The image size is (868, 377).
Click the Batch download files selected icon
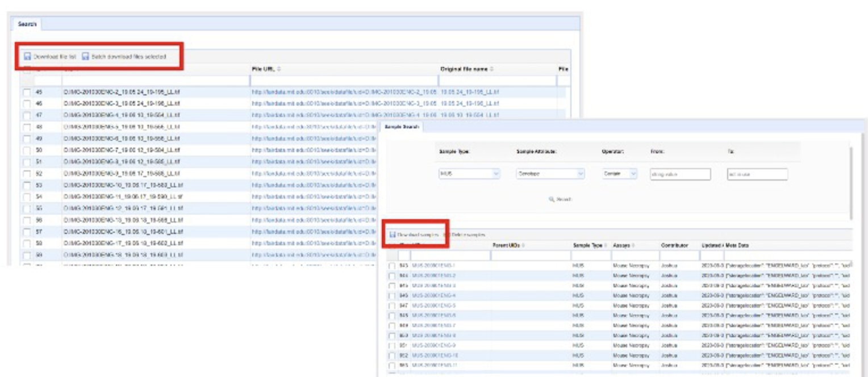click(86, 57)
